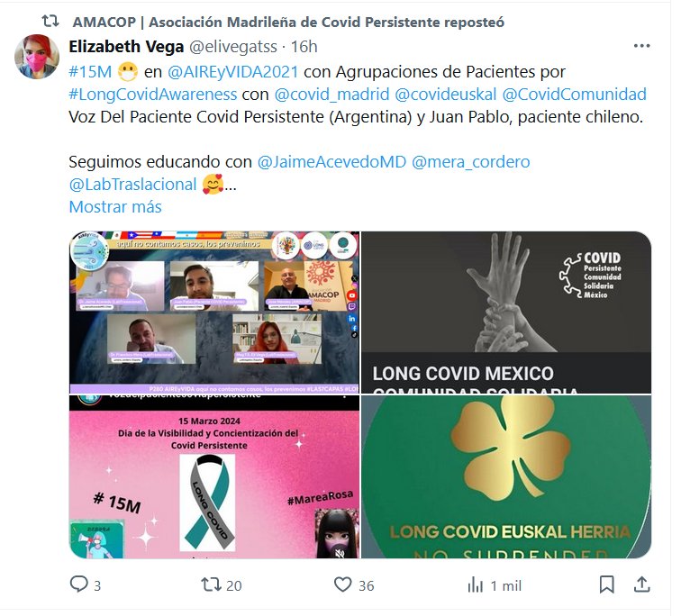Open the Long Covid Mexico image
The width and height of the screenshot is (681, 616).
tap(506, 313)
